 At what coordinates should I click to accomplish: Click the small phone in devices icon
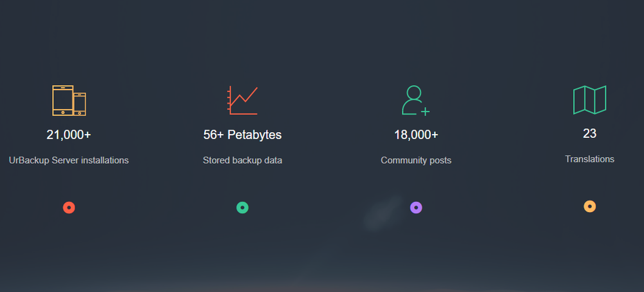(x=80, y=104)
